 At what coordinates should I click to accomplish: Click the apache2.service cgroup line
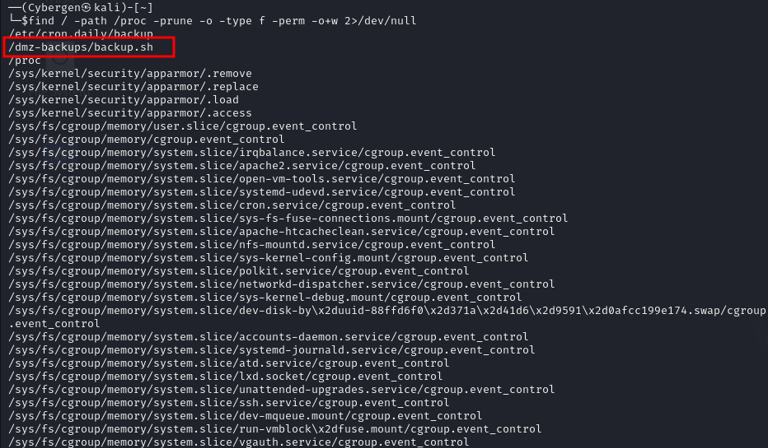tap(242, 166)
